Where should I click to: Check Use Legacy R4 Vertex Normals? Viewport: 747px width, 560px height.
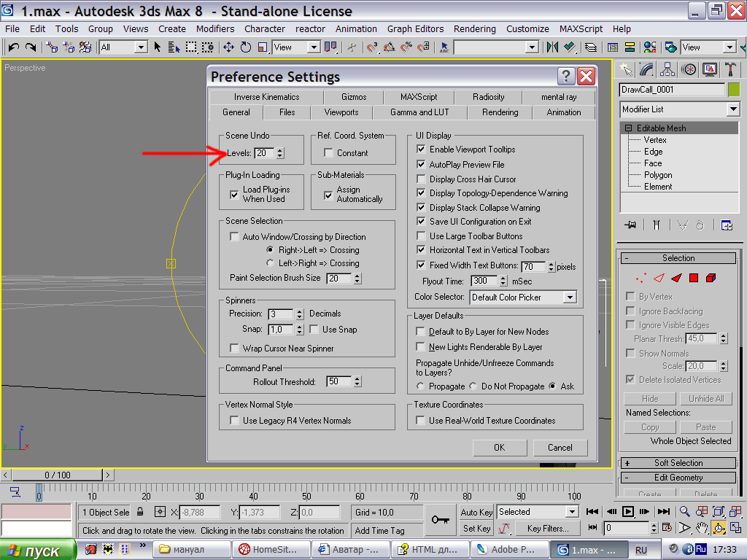point(234,420)
